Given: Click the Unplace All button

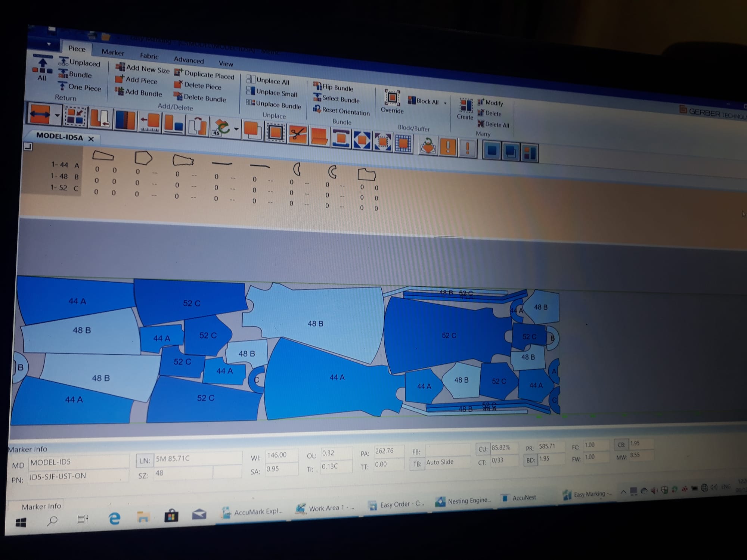Looking at the screenshot, I should pyautogui.click(x=268, y=81).
